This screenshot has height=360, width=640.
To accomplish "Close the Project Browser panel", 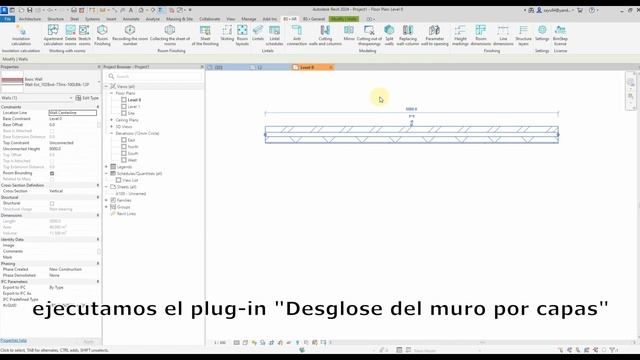I will tap(202, 67).
